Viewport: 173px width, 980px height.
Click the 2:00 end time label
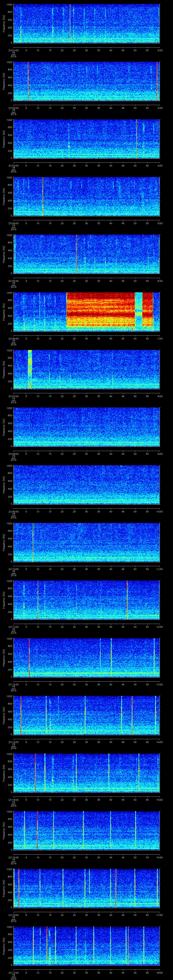160,50
